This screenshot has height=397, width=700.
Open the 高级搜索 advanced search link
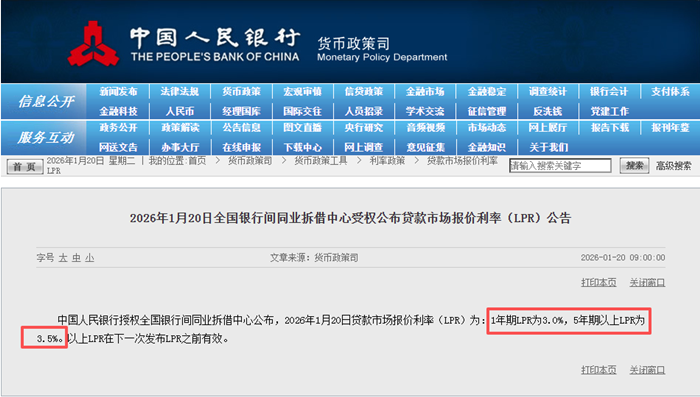pos(673,166)
